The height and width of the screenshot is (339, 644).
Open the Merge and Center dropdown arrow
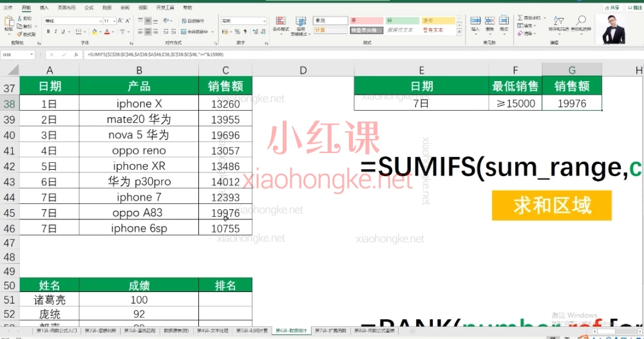coord(213,32)
